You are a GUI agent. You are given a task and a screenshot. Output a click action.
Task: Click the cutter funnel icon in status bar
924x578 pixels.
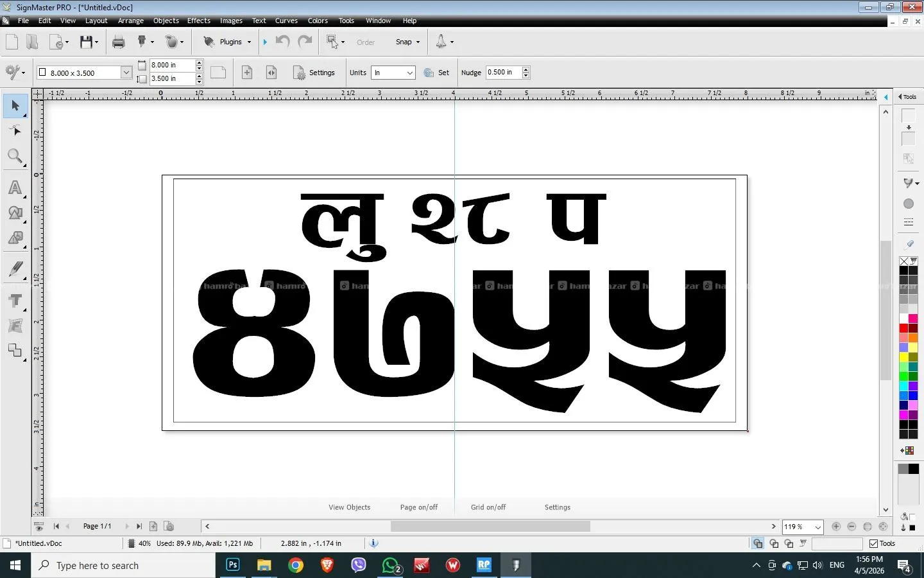pos(804,543)
